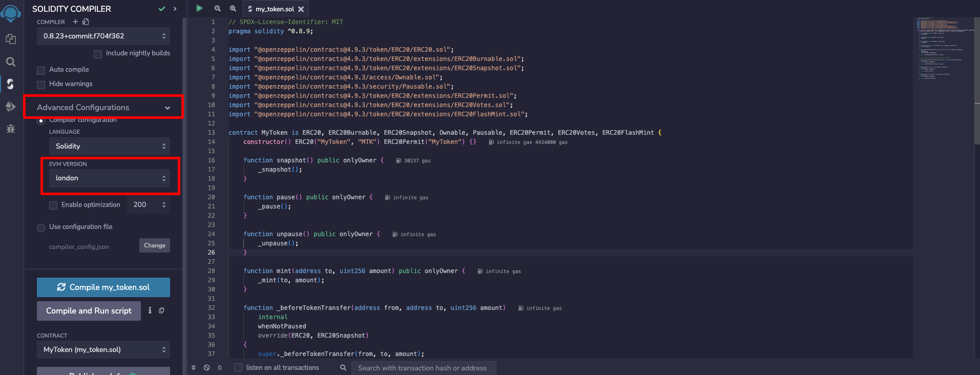This screenshot has height=375, width=980.
Task: Open the File Explorer sidebar icon
Action: 11,39
